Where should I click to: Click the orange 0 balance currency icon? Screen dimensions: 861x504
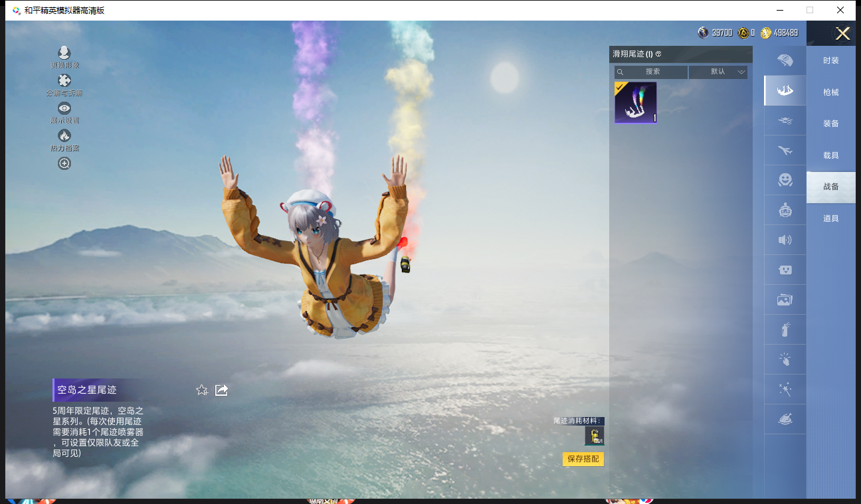(743, 33)
